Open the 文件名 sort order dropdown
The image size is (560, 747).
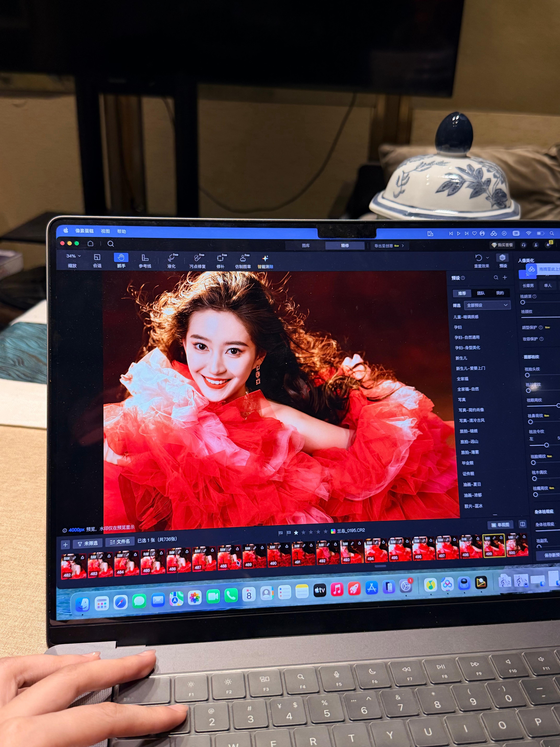(120, 542)
